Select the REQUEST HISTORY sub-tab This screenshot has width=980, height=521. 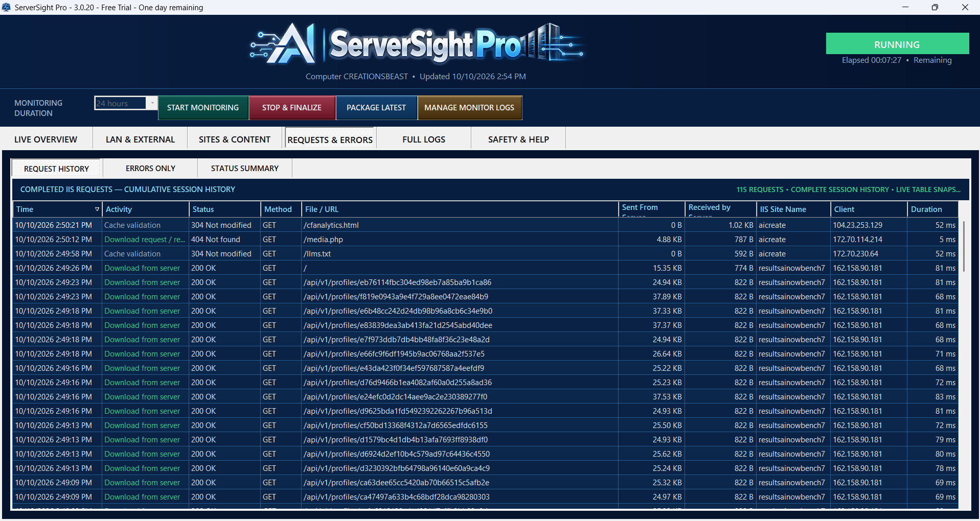pyautogui.click(x=57, y=169)
